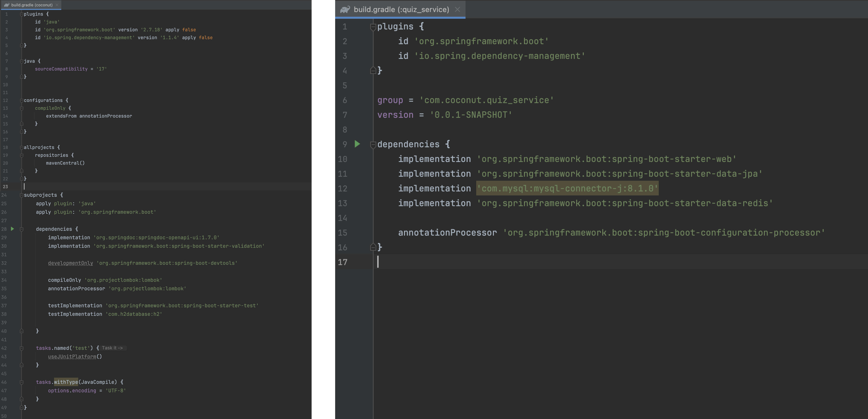Viewport: 868px width, 419px height.
Task: Click the 'com.h2database:h2' string
Action: (x=134, y=314)
